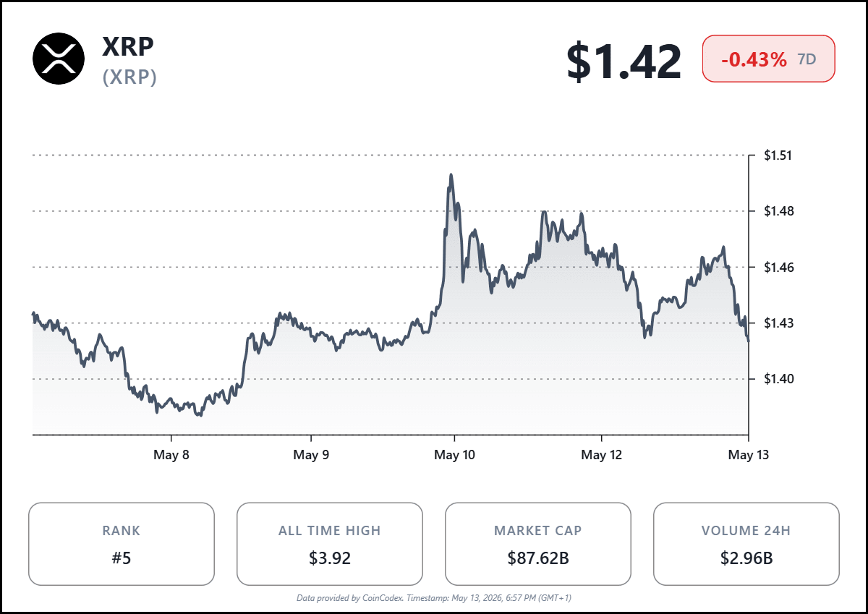
Task: Select the May 13 date axis marker
Action: [749, 455]
